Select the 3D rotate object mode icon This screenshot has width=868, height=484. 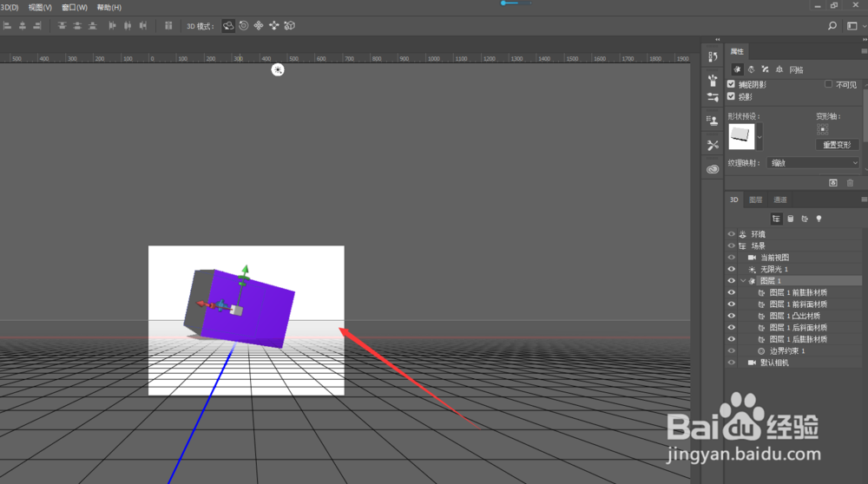pyautogui.click(x=228, y=26)
